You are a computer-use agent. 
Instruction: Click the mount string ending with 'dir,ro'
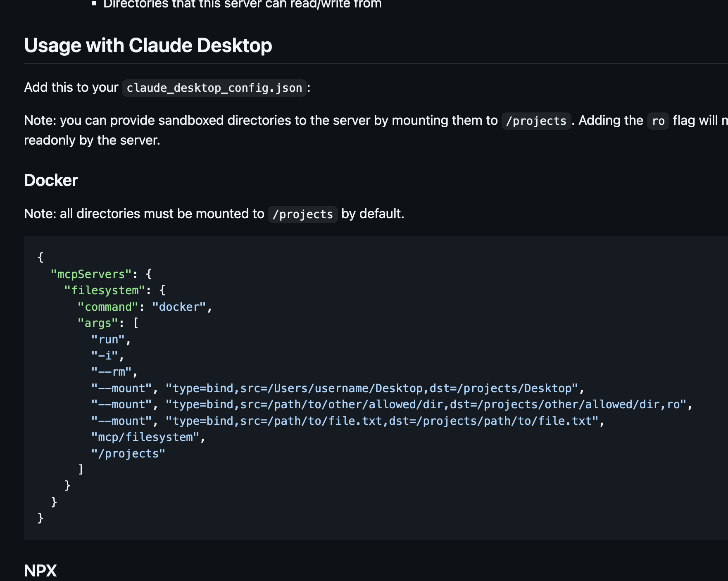pos(426,405)
